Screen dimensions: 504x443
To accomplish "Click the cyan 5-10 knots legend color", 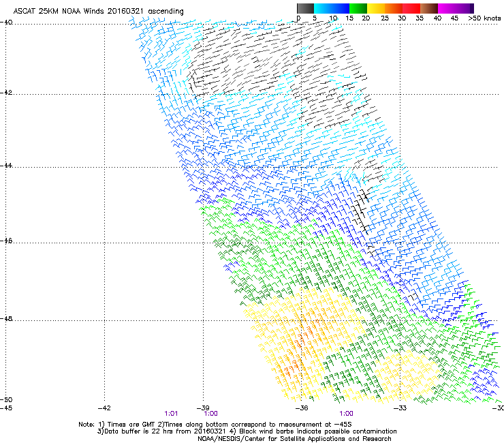I will 322,8.
